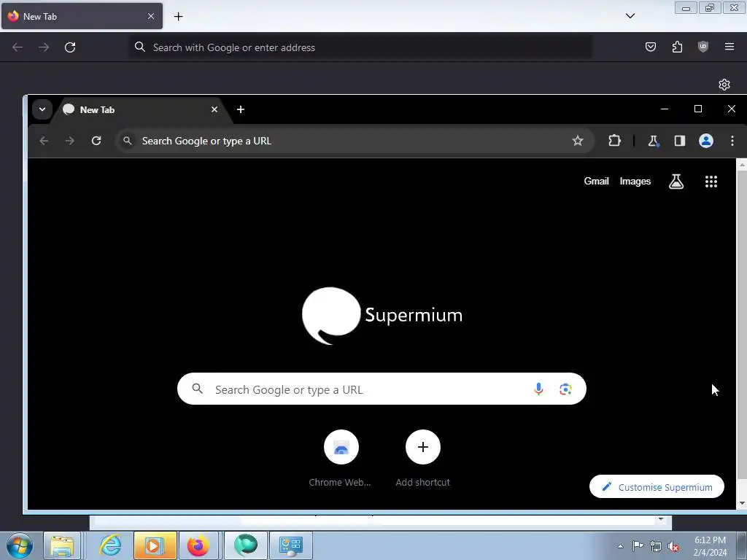The image size is (747, 560).
Task: Close the Supermium New Tab tab
Action: 214,109
